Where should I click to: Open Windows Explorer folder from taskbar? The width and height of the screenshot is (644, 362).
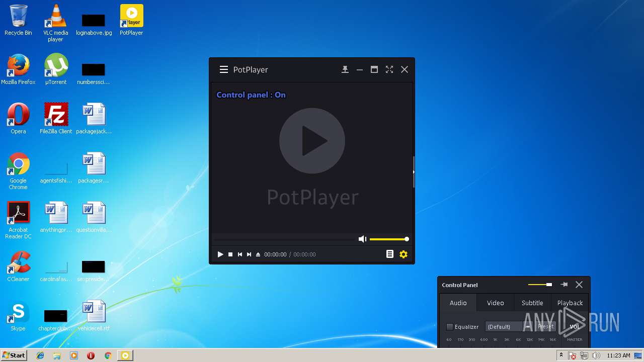(x=57, y=355)
